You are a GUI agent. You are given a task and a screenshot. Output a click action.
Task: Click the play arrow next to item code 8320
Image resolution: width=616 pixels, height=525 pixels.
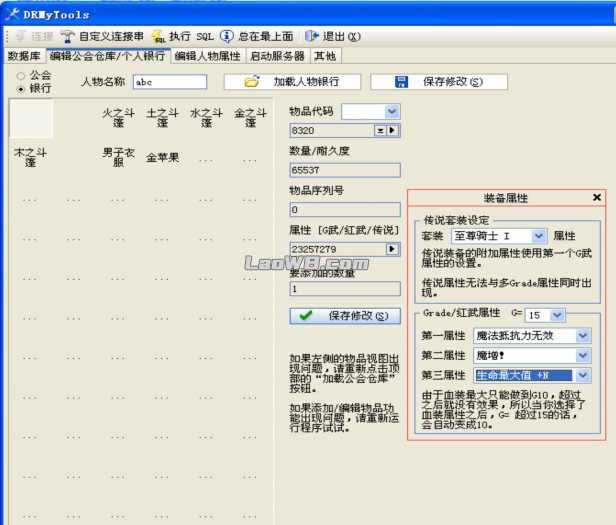click(393, 131)
